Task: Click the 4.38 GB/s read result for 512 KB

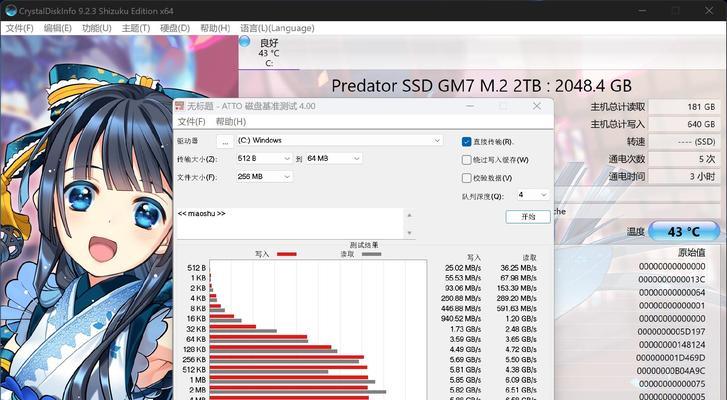Action: tap(521, 370)
